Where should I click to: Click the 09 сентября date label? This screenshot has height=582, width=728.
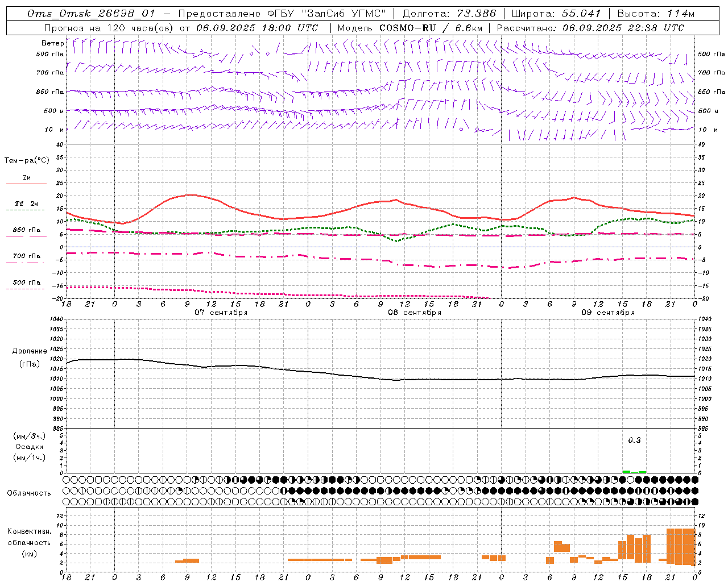[x=607, y=313]
